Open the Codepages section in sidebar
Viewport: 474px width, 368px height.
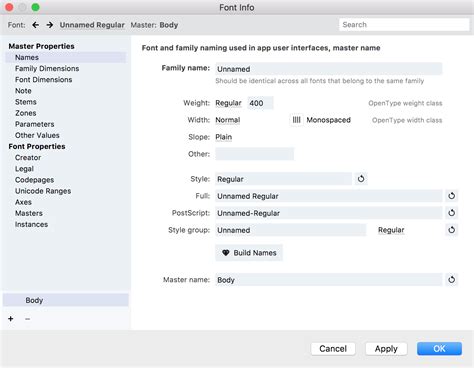click(34, 180)
